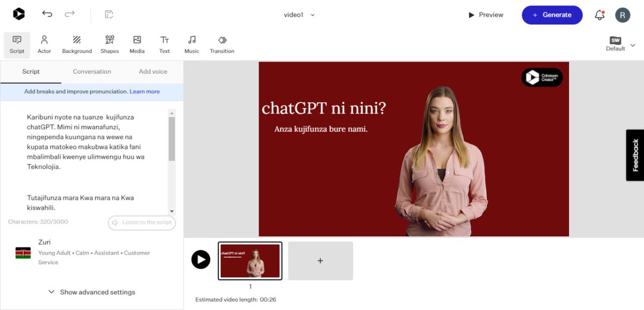Switch to the Conversation tab
Screen dimensions: 644x310
92,71
